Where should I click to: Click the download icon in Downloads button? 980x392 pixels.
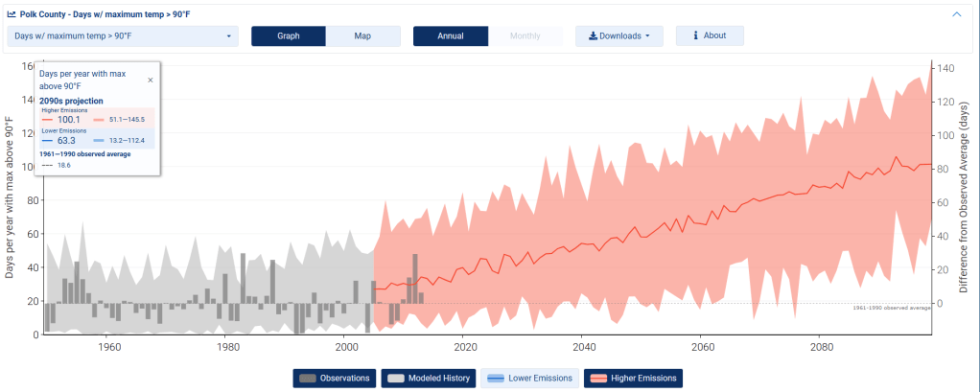(593, 36)
